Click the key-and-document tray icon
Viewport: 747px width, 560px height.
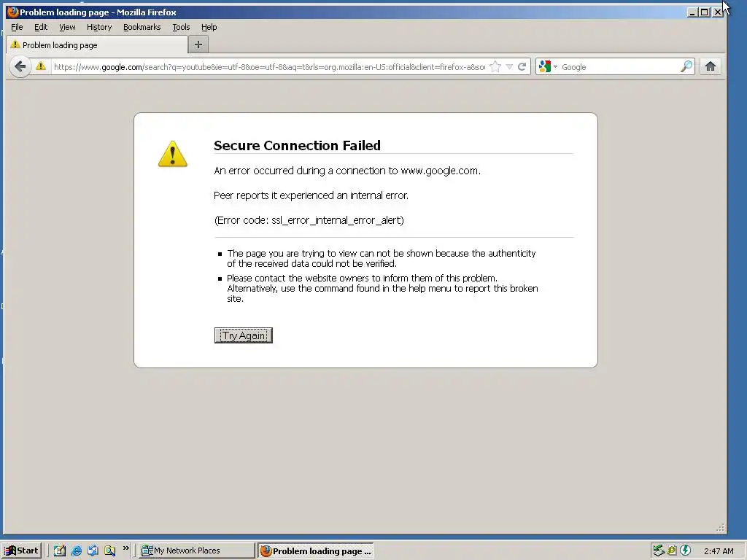[672, 551]
